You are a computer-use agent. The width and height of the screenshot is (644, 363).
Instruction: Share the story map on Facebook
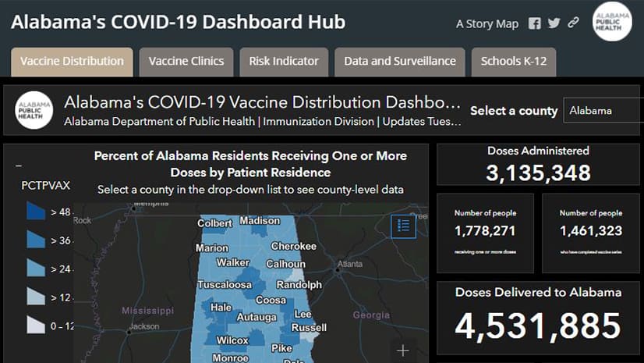534,23
